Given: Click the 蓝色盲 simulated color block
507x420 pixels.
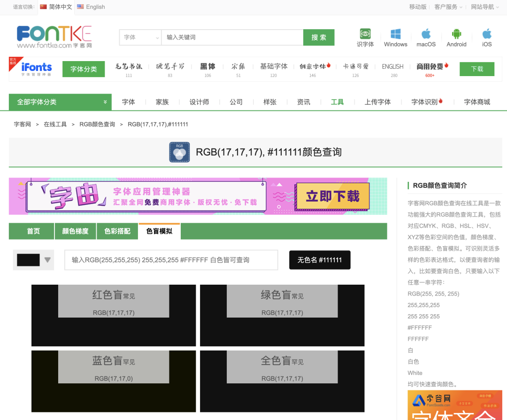Looking at the screenshot, I should click(x=114, y=381).
